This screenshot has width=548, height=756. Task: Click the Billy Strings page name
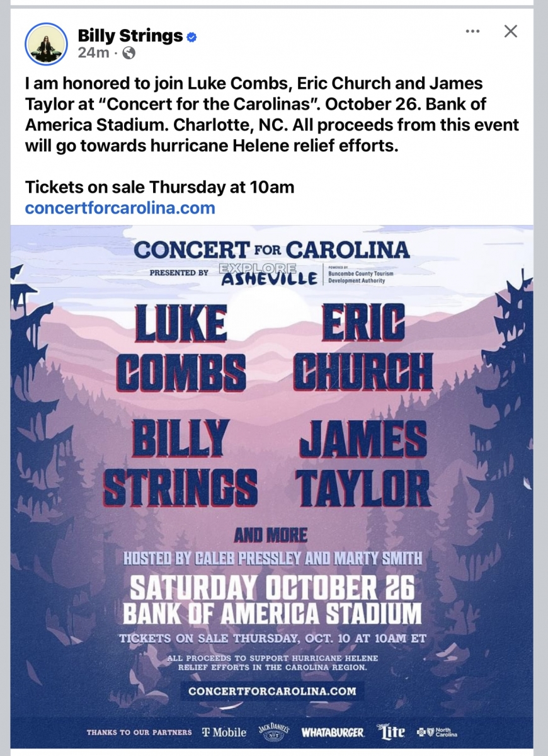click(130, 36)
